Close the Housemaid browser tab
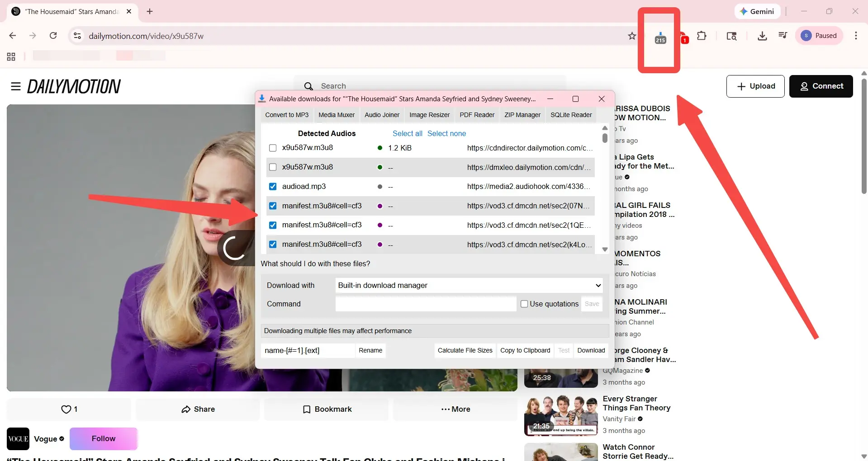868x461 pixels. point(129,11)
